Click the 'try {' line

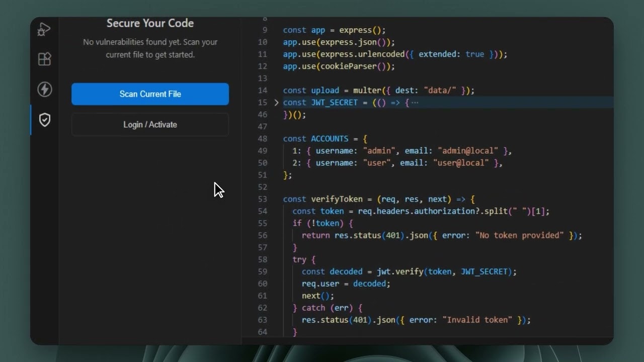304,259
